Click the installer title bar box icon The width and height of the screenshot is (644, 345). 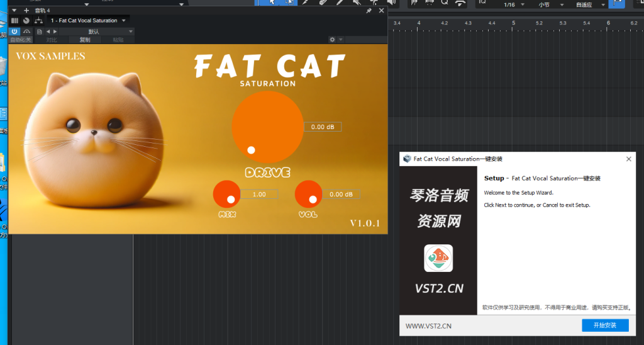pos(407,159)
